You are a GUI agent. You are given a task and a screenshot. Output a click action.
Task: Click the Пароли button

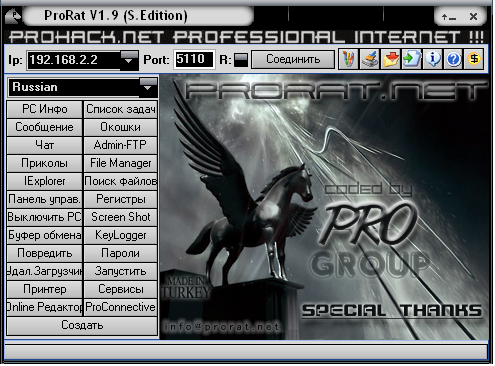120,253
